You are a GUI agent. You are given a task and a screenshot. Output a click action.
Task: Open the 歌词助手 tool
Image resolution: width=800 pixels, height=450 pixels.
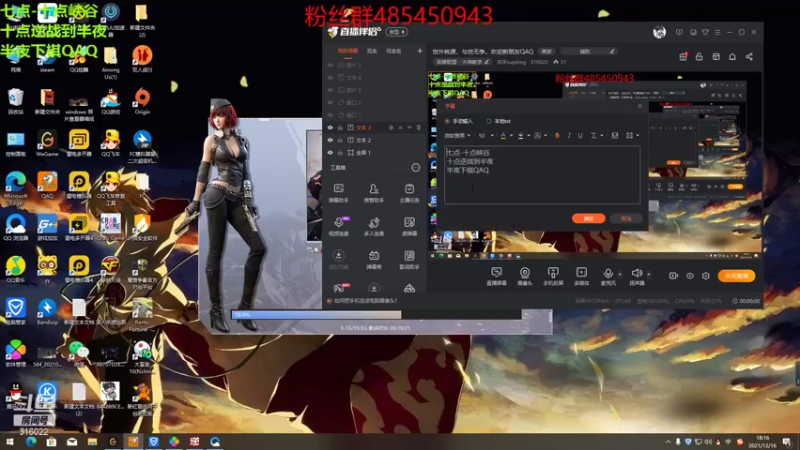click(x=409, y=259)
